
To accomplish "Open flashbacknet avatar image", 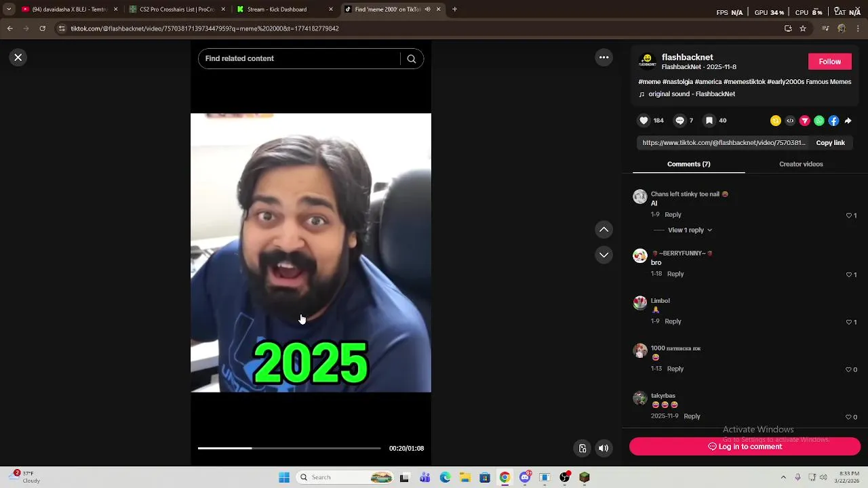I will point(647,62).
